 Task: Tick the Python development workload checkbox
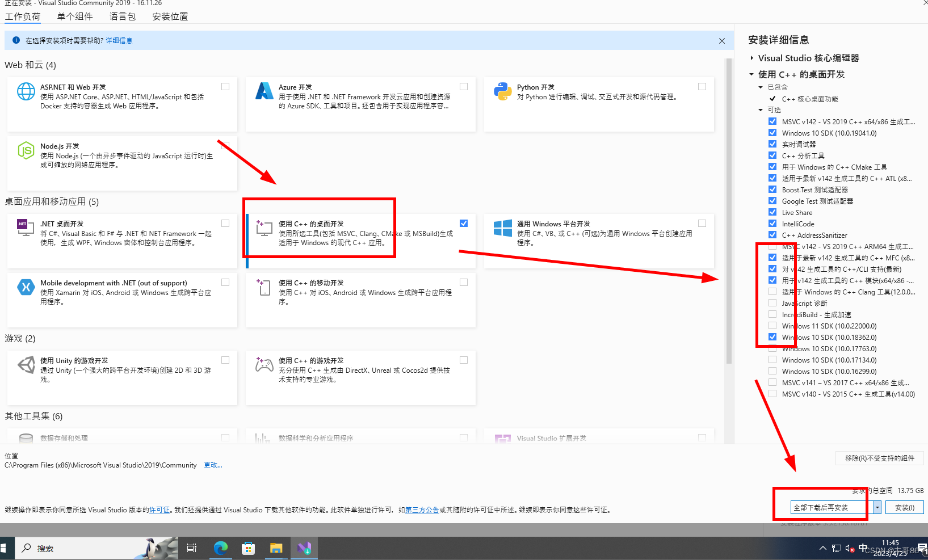[702, 87]
